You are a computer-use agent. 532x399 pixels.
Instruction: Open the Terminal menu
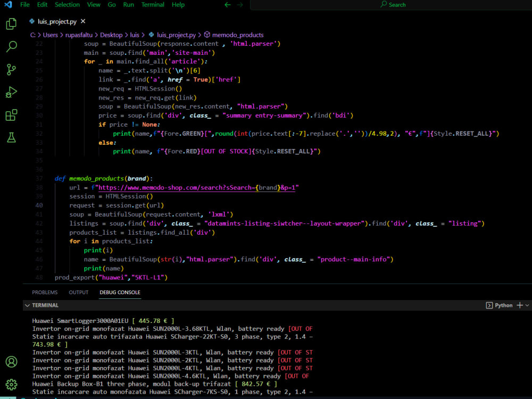click(x=153, y=5)
